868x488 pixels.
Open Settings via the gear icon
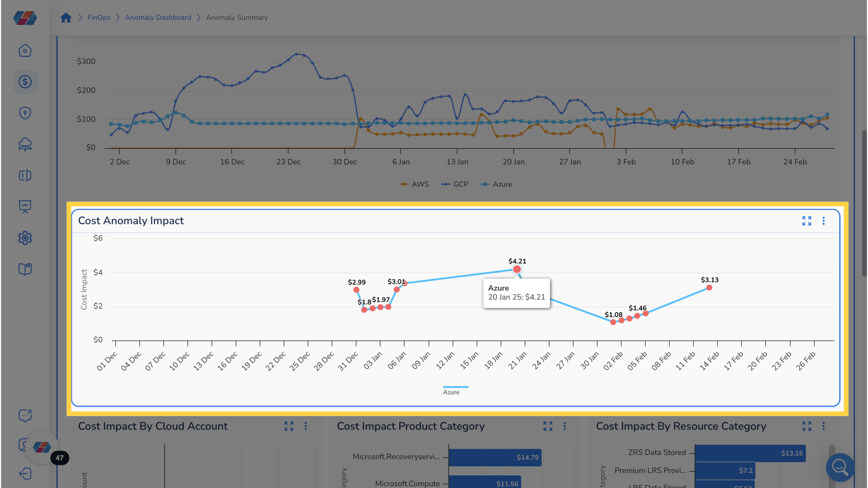25,238
